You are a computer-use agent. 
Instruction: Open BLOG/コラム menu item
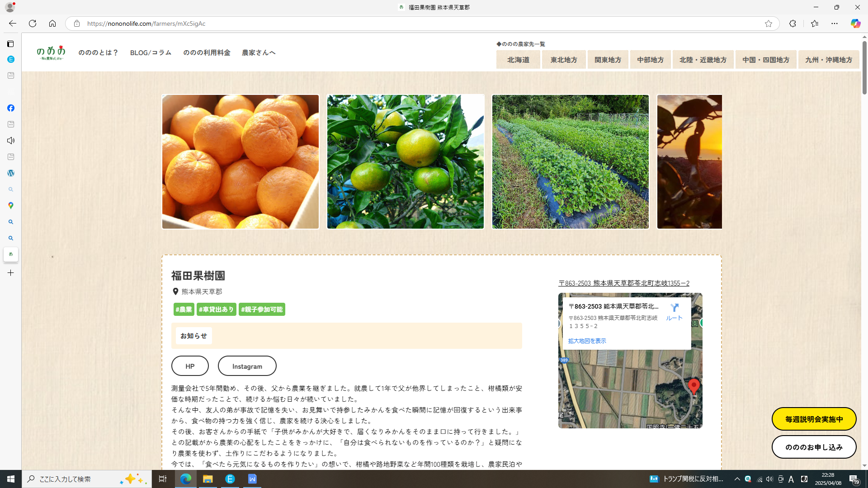point(151,53)
